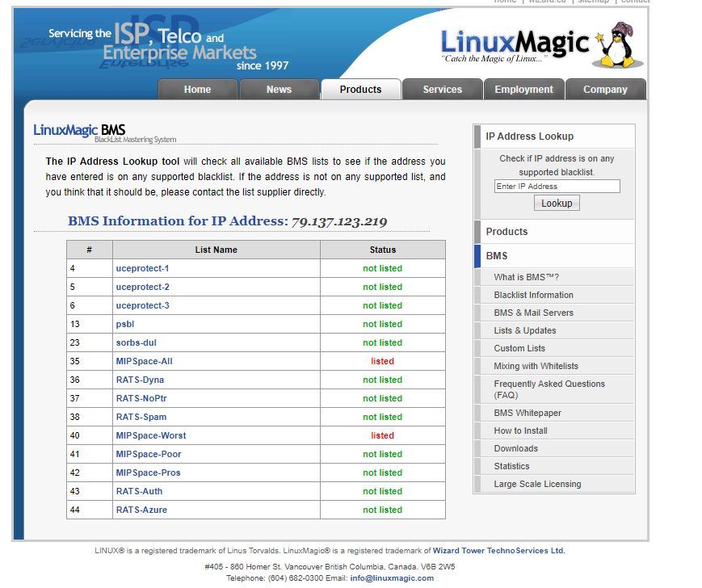Click the LinuxMagic penguin wizard logo
Screen dimensions: 702x588
pos(618,46)
